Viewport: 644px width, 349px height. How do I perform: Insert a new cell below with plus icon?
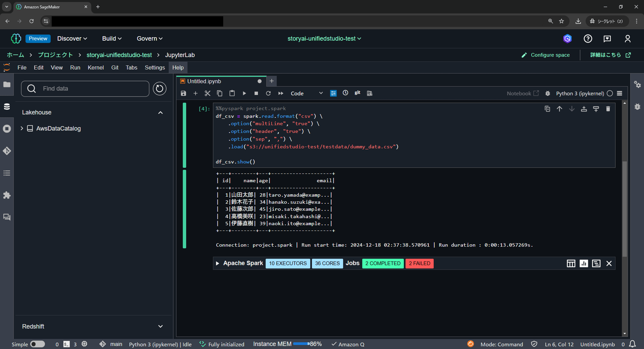point(196,93)
